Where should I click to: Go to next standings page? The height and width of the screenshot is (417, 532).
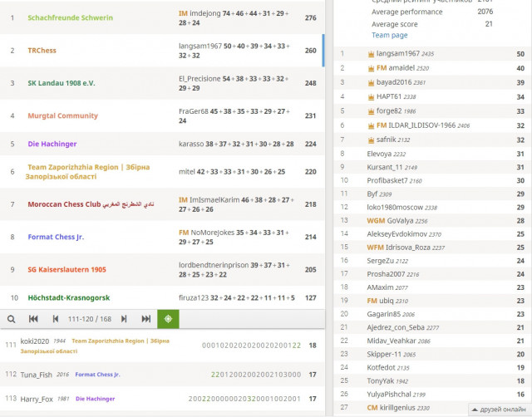click(x=124, y=319)
